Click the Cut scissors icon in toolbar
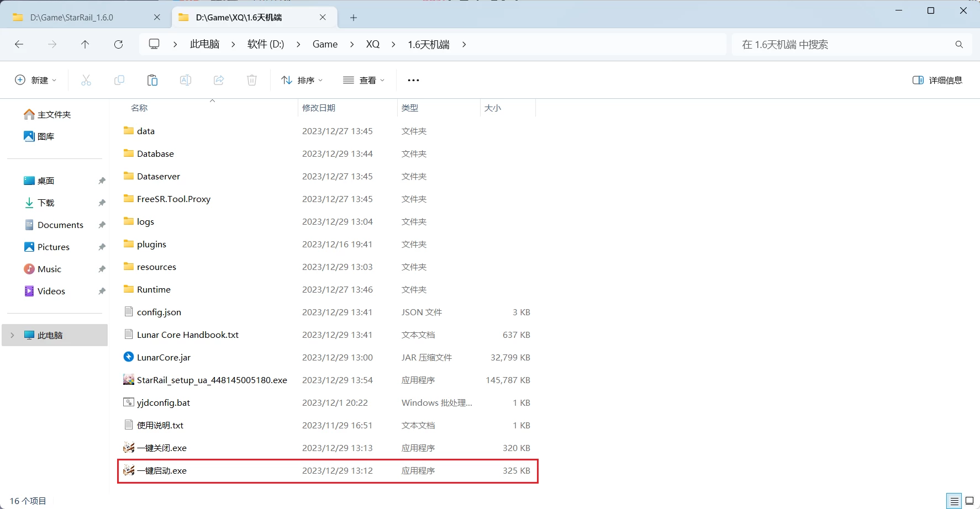This screenshot has width=980, height=509. click(86, 81)
